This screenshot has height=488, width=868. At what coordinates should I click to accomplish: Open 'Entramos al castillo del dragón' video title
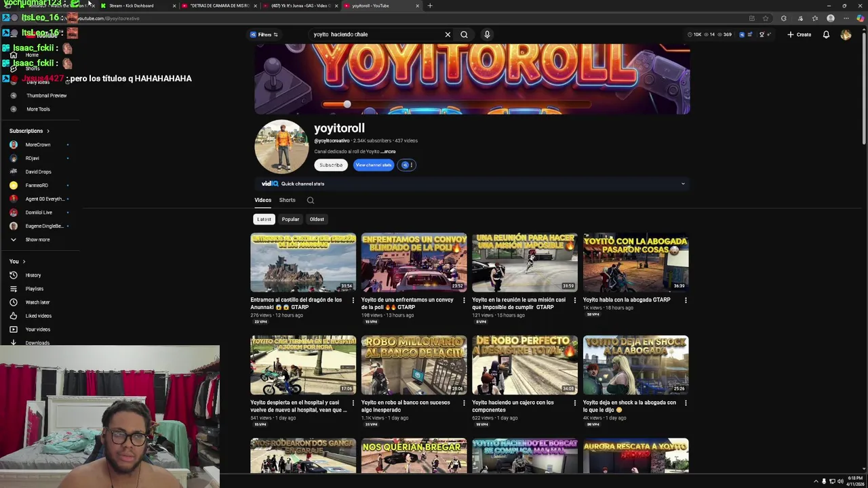pos(296,303)
